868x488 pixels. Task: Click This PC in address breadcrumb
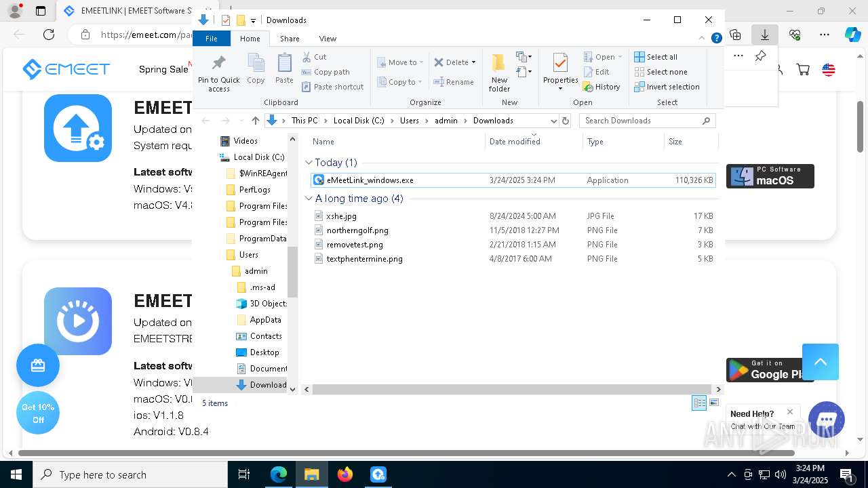click(x=304, y=121)
